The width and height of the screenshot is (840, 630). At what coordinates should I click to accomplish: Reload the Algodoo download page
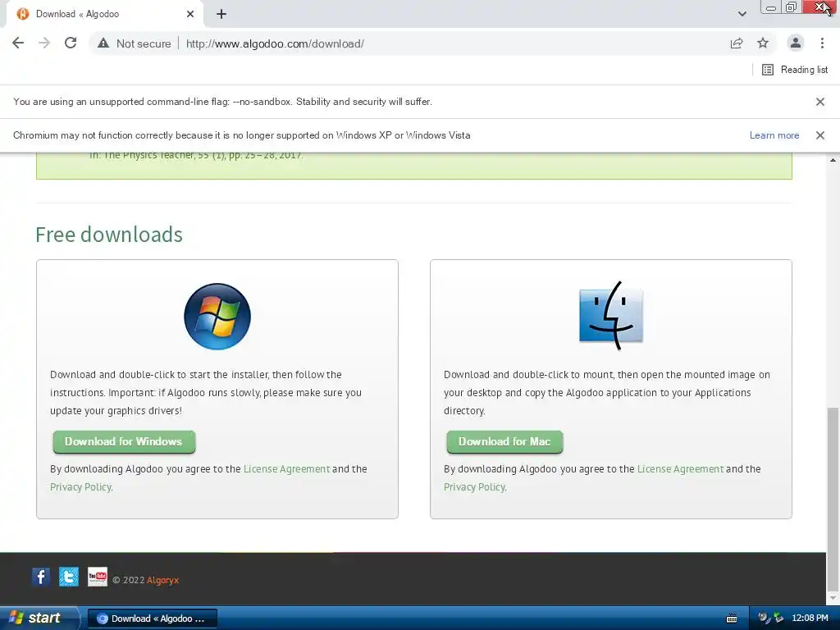(x=71, y=43)
